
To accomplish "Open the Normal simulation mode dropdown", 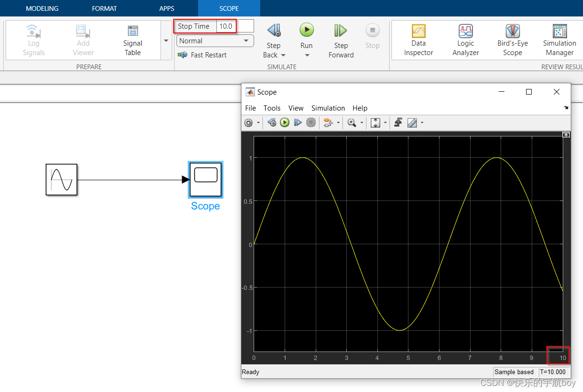I will 215,41.
